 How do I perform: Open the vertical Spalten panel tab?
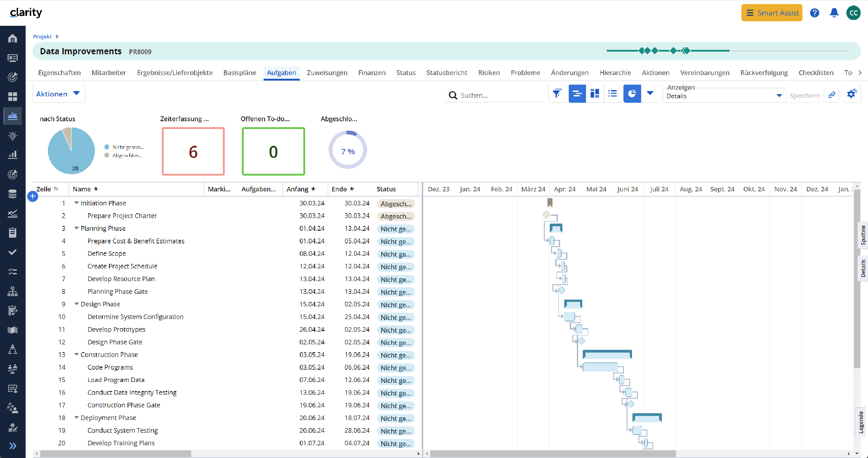pyautogui.click(x=863, y=235)
